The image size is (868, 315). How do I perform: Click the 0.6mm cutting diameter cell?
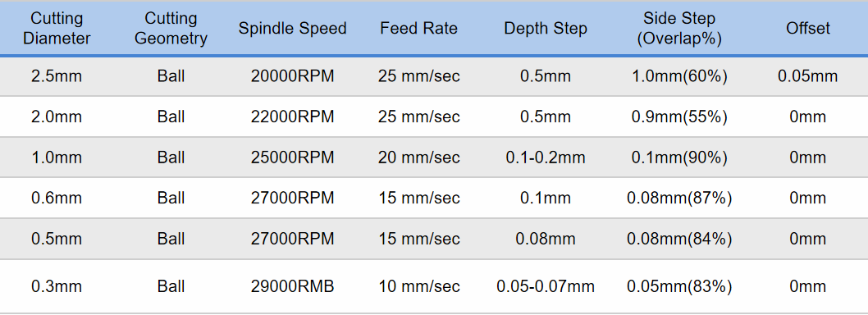click(x=57, y=199)
